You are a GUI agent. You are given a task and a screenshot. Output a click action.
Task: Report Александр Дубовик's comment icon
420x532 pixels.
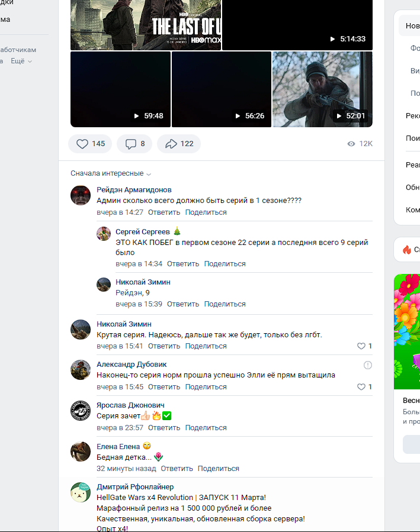(368, 365)
